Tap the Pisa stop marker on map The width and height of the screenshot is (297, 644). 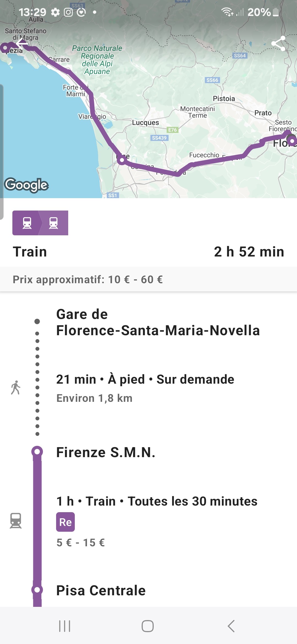point(122,160)
